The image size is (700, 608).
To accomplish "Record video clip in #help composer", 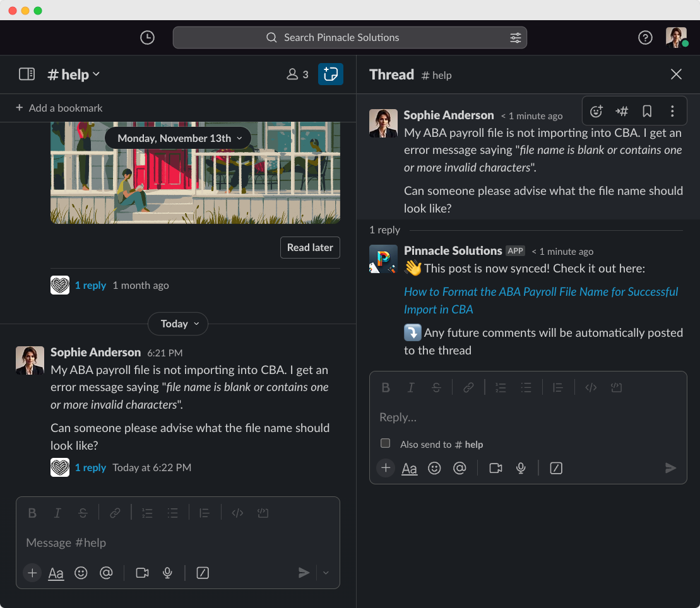I will pyautogui.click(x=142, y=573).
